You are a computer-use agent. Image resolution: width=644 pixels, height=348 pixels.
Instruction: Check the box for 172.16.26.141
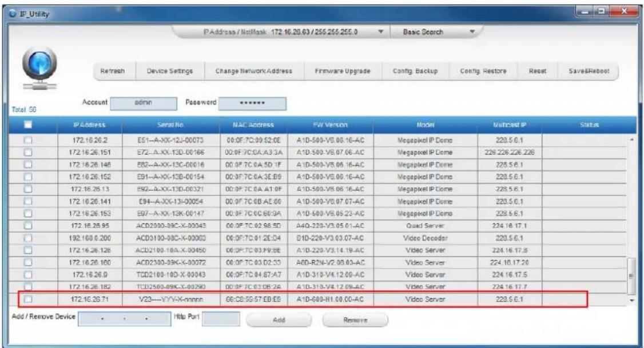point(28,202)
